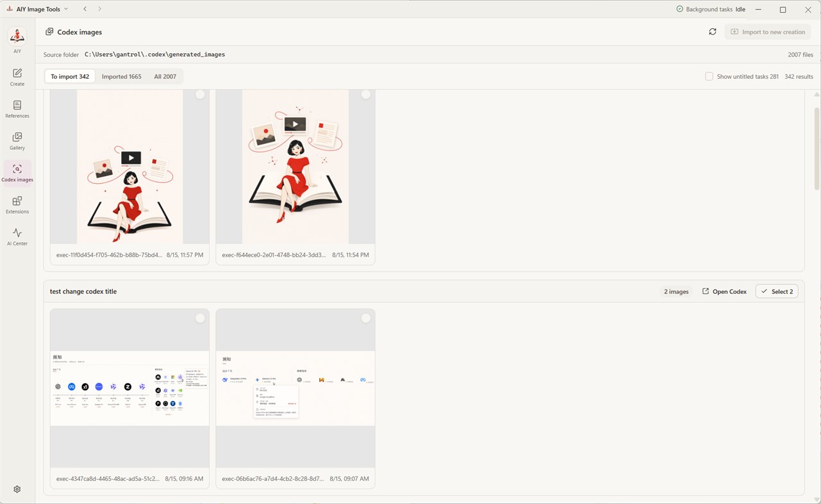
Task: Click the scrollbar up arrow
Action: 817,94
